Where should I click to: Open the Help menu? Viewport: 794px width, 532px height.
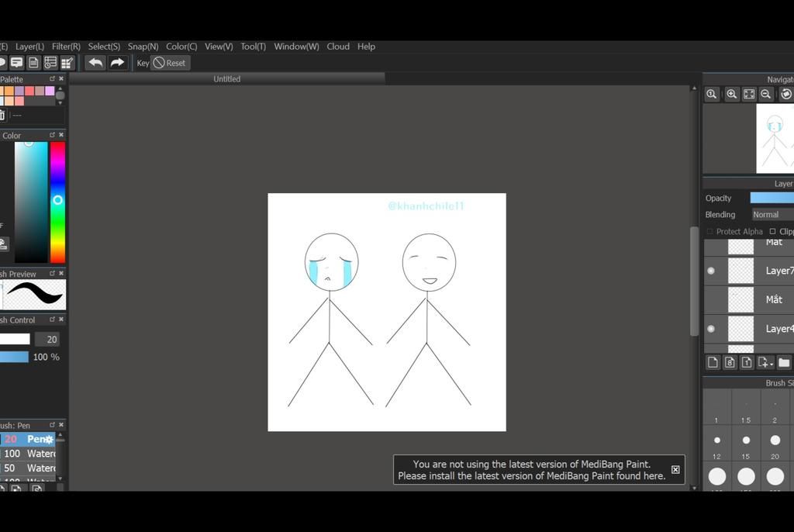click(x=366, y=46)
